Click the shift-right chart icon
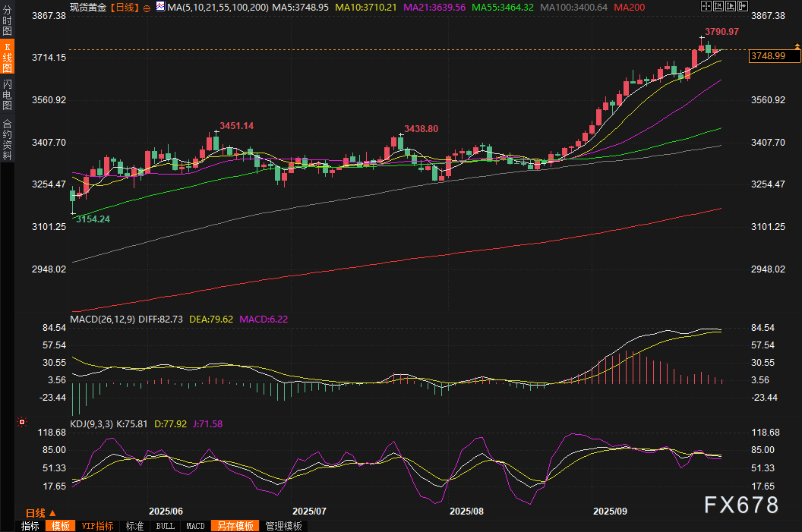The height and width of the screenshot is (532, 802). point(744,6)
